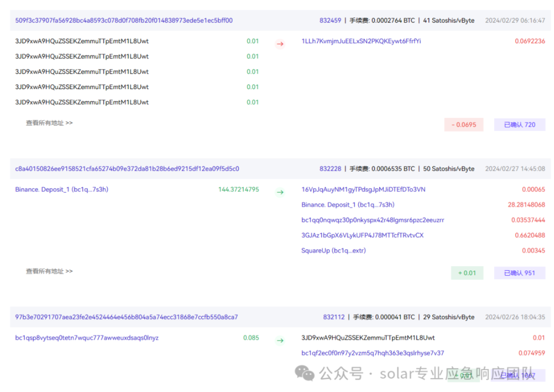Open address 16VpJqAuyNM1gyTPdsgJpMJiDTEfDTo3VN

[363, 189]
